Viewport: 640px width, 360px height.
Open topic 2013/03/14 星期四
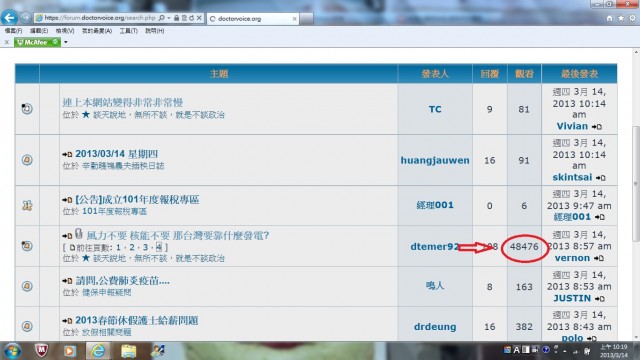(x=116, y=154)
